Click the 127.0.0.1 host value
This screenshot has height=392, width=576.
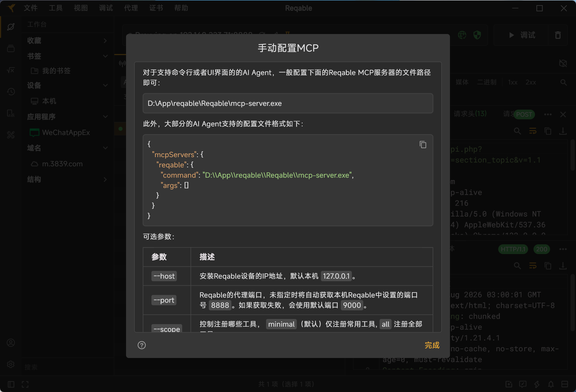coord(336,276)
